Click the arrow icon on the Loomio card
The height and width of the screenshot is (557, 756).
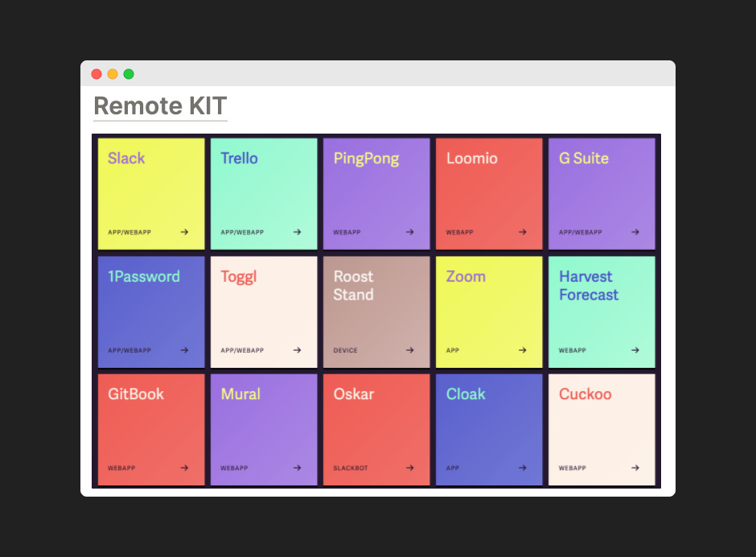point(523,232)
